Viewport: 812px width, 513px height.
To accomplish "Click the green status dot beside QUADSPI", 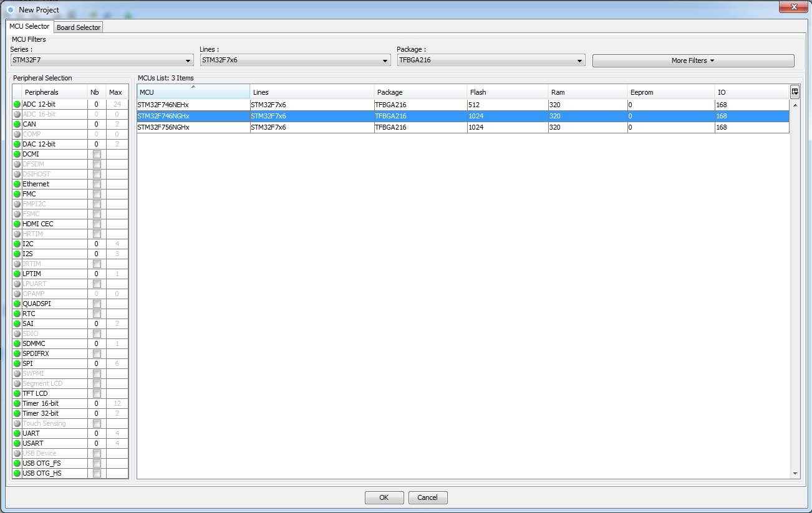I will [17, 304].
